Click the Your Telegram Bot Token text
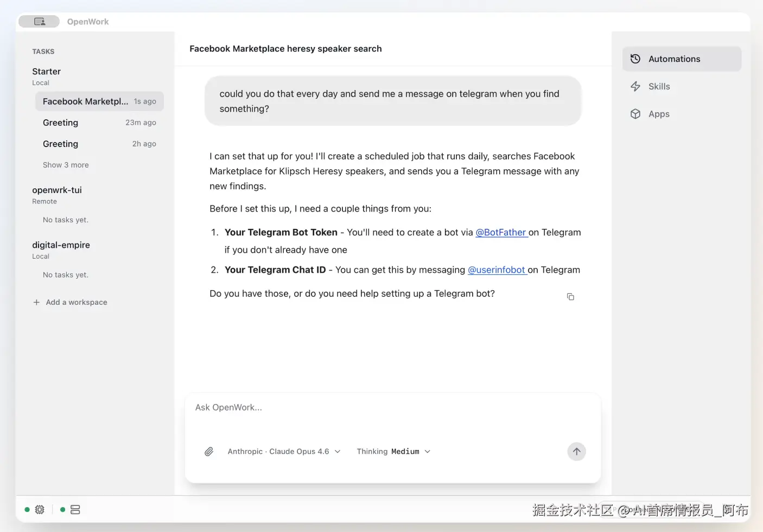Image resolution: width=763 pixels, height=532 pixels. [x=281, y=233]
